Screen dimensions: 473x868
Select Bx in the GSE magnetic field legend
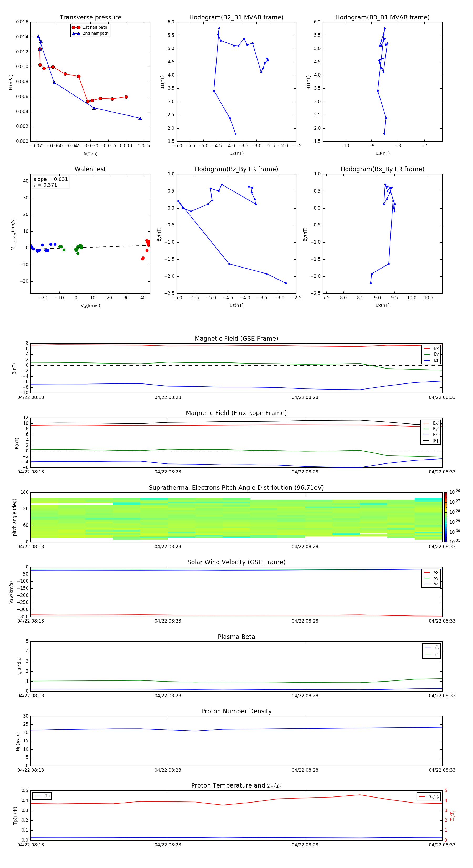tap(431, 349)
